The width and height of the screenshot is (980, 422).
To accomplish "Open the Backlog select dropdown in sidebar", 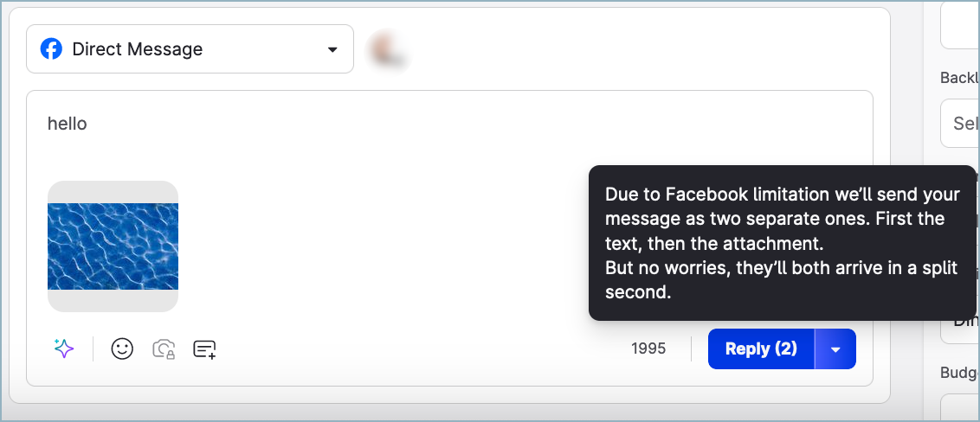I will [963, 124].
